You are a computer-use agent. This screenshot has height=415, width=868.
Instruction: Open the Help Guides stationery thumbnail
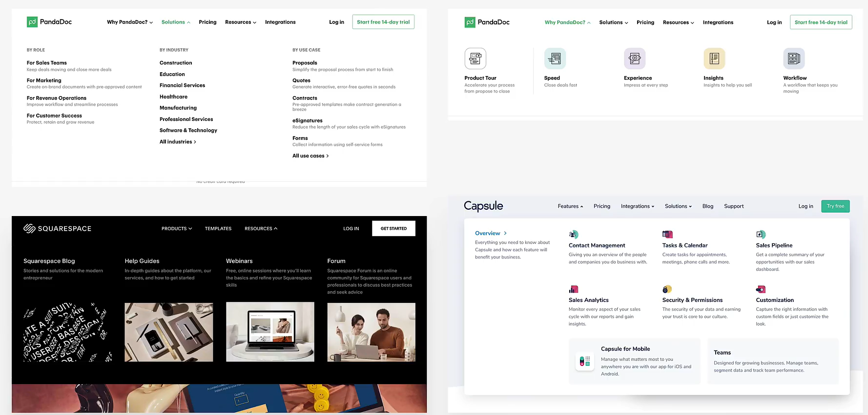[169, 332]
